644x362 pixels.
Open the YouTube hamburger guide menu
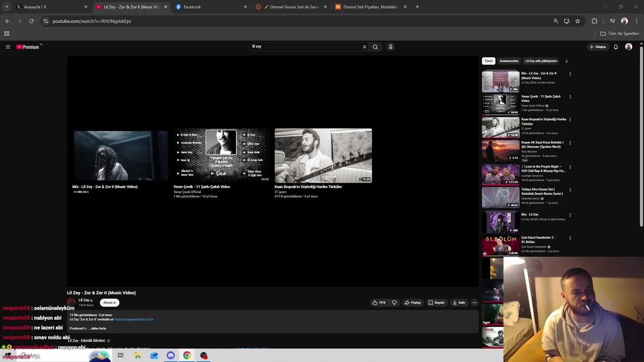point(8,47)
